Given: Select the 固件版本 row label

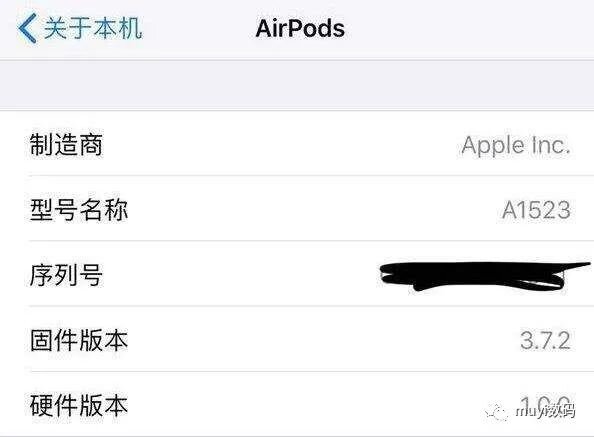Looking at the screenshot, I should (x=79, y=340).
